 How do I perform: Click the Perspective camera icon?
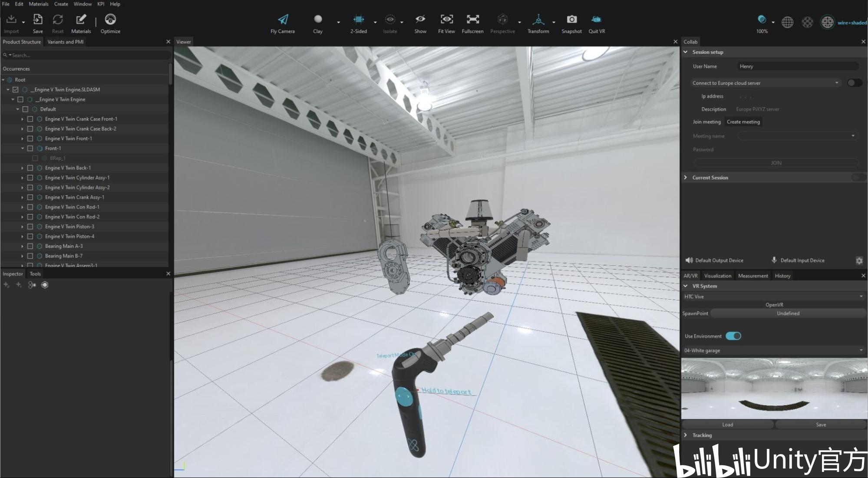click(x=502, y=20)
